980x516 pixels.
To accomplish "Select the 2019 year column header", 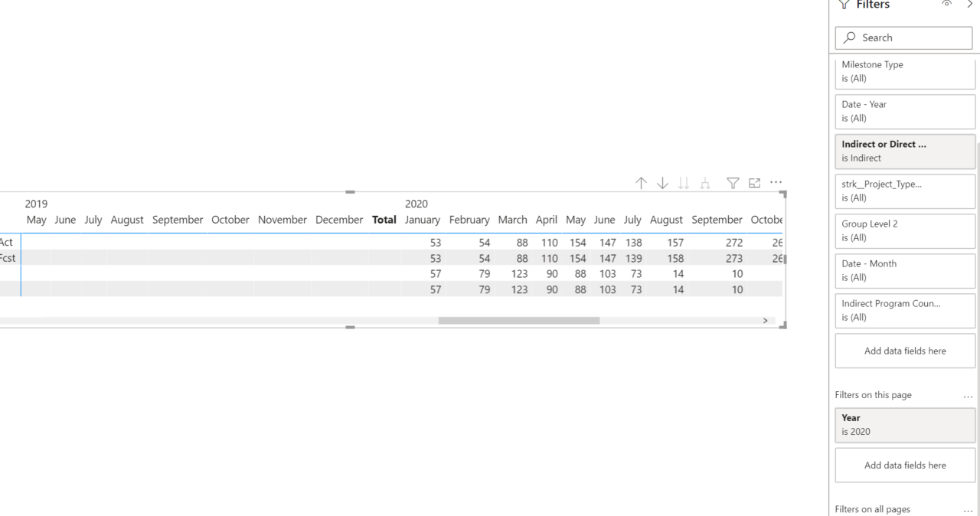I will point(37,204).
